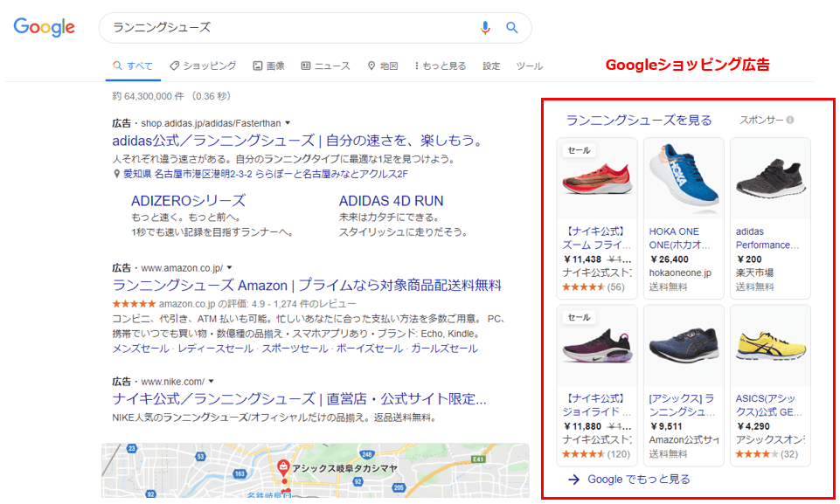The width and height of the screenshot is (840, 504).
Task: Expand dropdown arrow next to shop.adidas.jp URL
Action: pos(288,123)
